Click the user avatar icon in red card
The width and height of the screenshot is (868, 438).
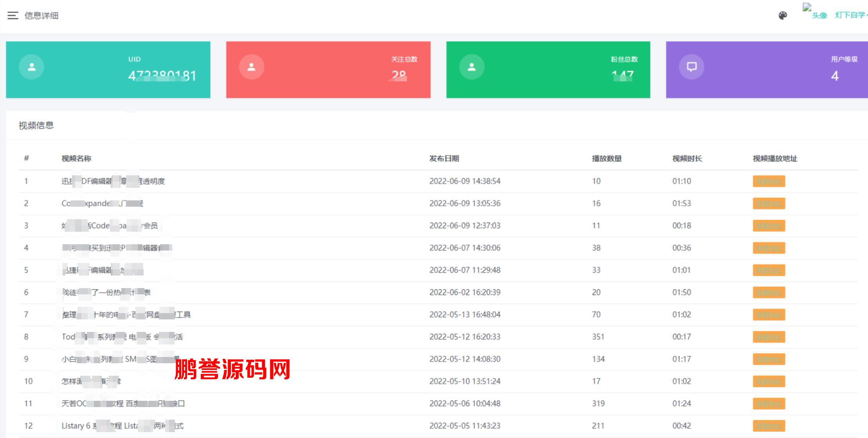click(x=251, y=67)
